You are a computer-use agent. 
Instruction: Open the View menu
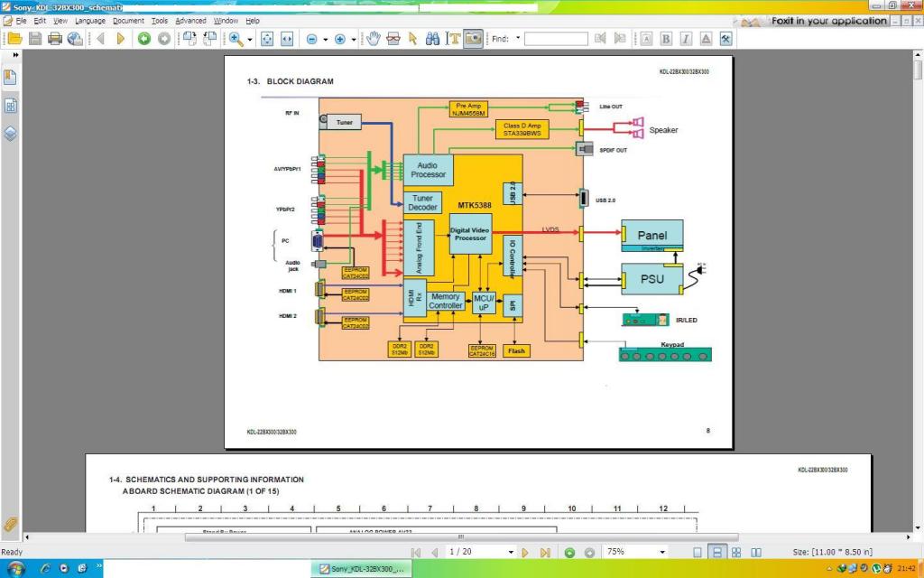tap(60, 21)
